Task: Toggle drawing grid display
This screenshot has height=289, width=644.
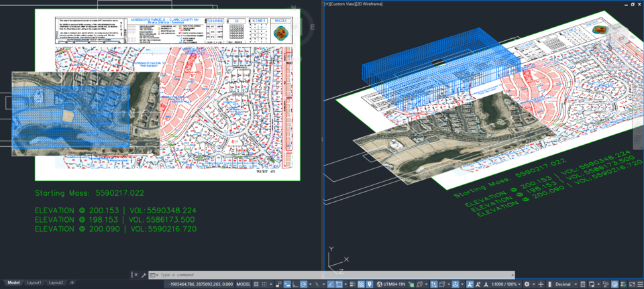Action: tap(256, 284)
